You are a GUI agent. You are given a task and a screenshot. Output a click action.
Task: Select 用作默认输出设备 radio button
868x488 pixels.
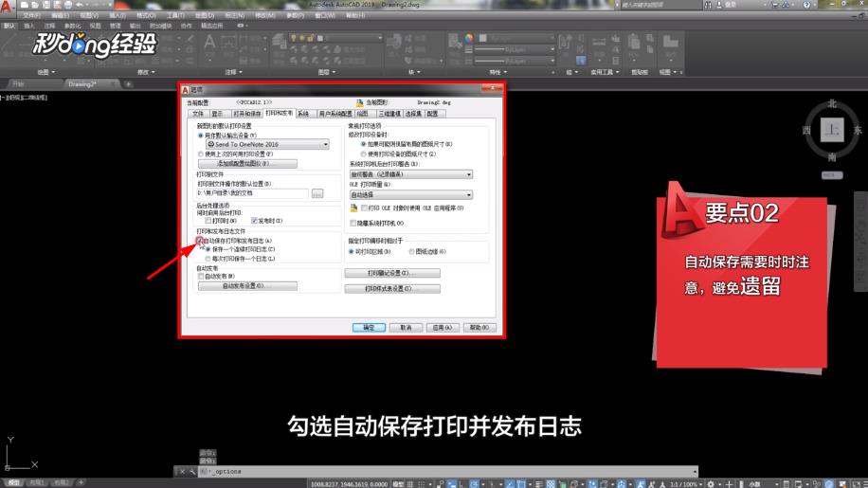pos(201,135)
